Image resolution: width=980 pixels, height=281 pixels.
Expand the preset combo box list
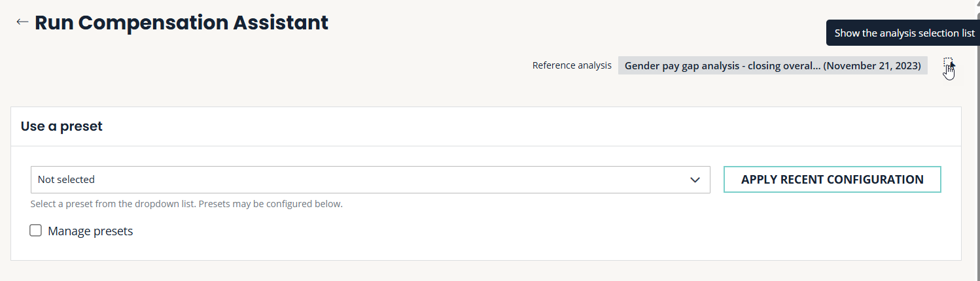(x=370, y=180)
